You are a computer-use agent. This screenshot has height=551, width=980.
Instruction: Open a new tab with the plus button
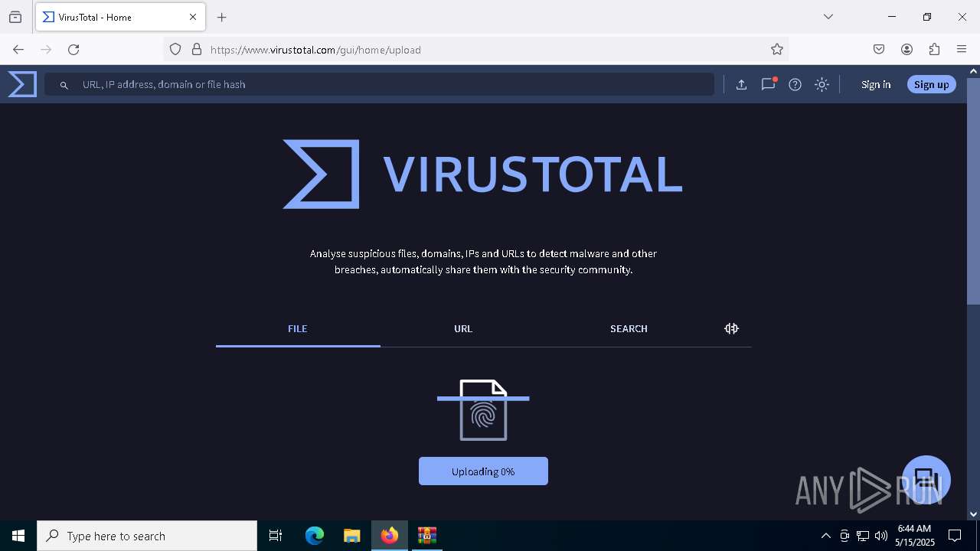(x=222, y=17)
